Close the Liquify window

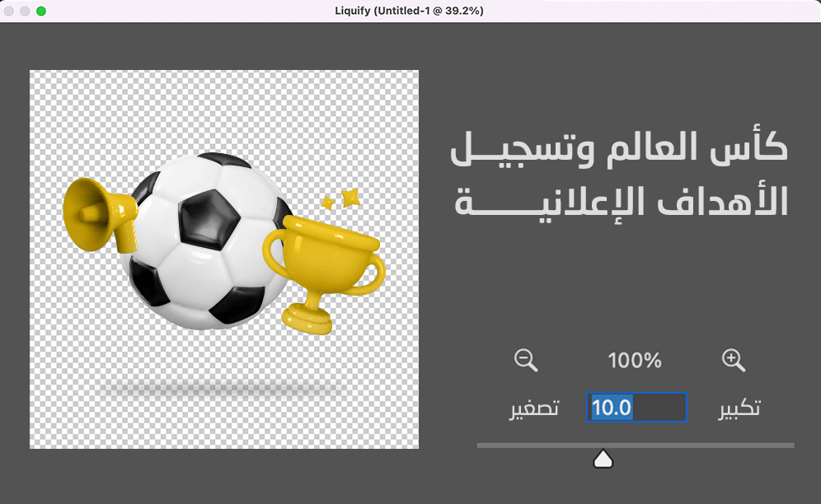tap(8, 11)
